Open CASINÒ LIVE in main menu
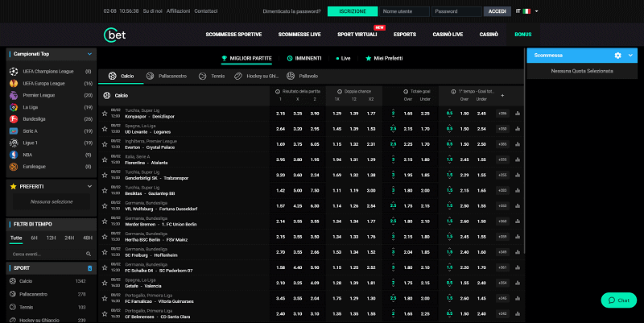Viewport: 644px width, 323px height. pos(448,35)
